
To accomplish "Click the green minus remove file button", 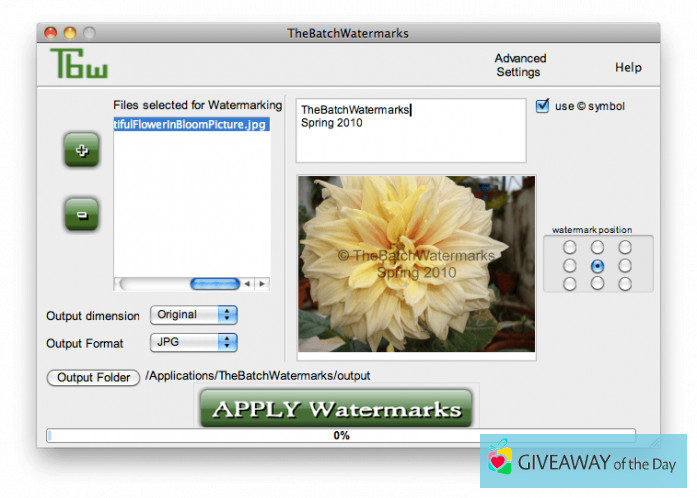I will pos(82,215).
